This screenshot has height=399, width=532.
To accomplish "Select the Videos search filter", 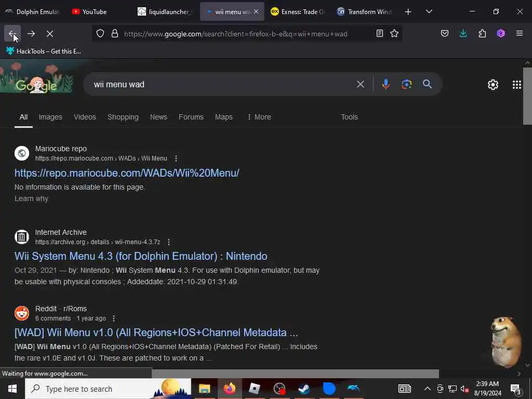I will point(85,117).
